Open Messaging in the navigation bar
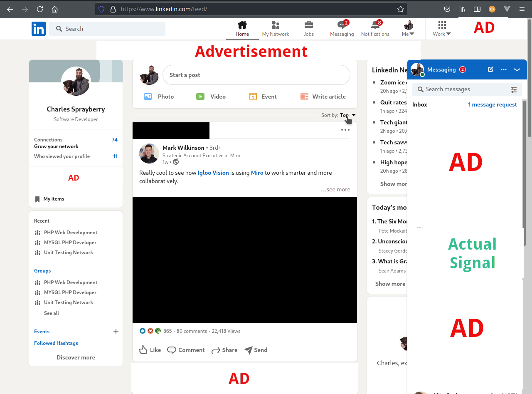This screenshot has height=394, width=532. (342, 29)
